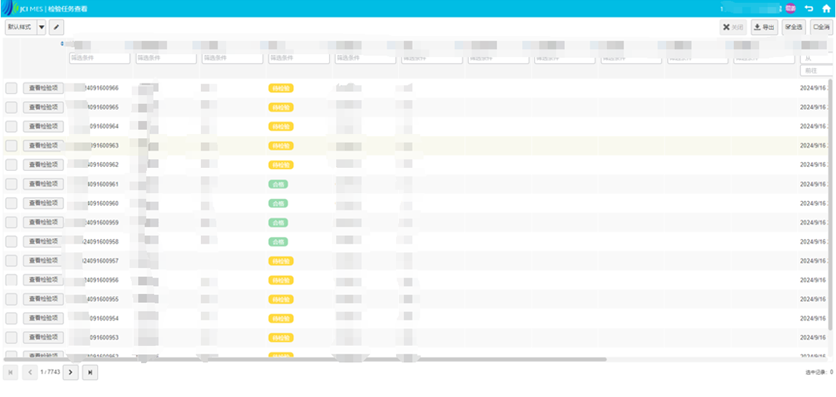Click the 全选 select all button
The image size is (836, 397).
794,27
